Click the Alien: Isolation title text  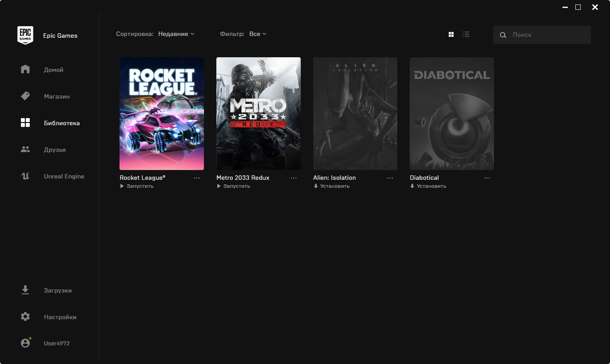[x=335, y=178]
